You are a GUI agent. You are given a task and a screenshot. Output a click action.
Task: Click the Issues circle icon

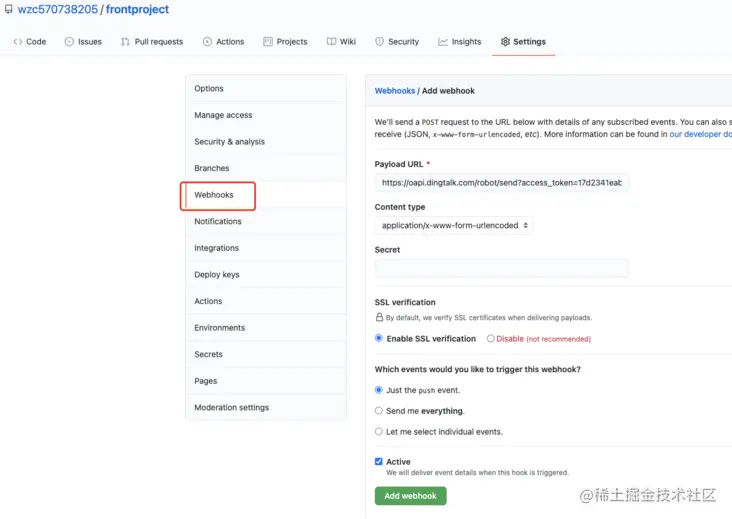(x=69, y=42)
